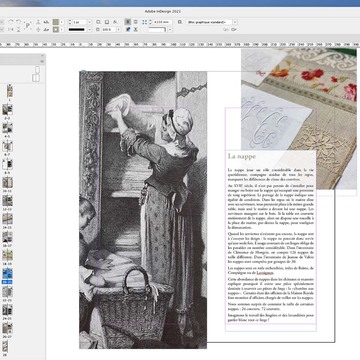
Task: Toggle 'no text wrap' button
Action: [x=128, y=22]
